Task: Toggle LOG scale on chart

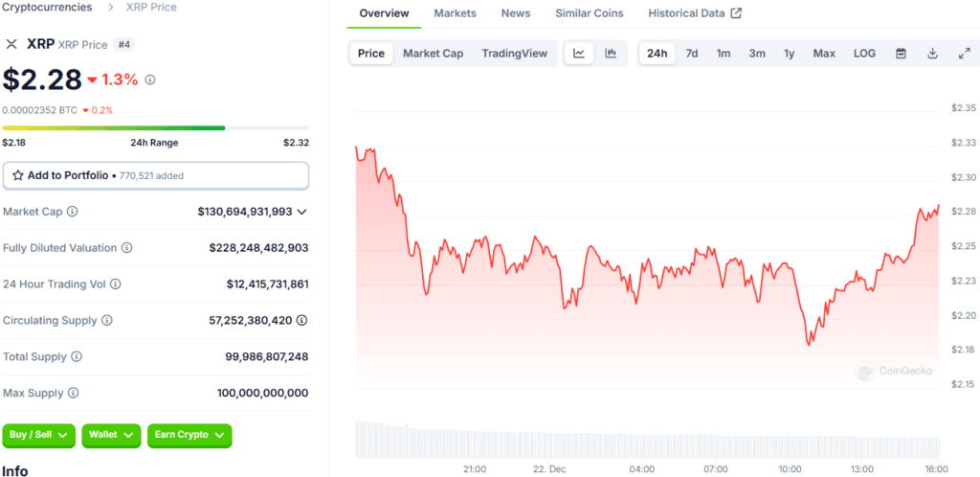Action: pyautogui.click(x=864, y=54)
